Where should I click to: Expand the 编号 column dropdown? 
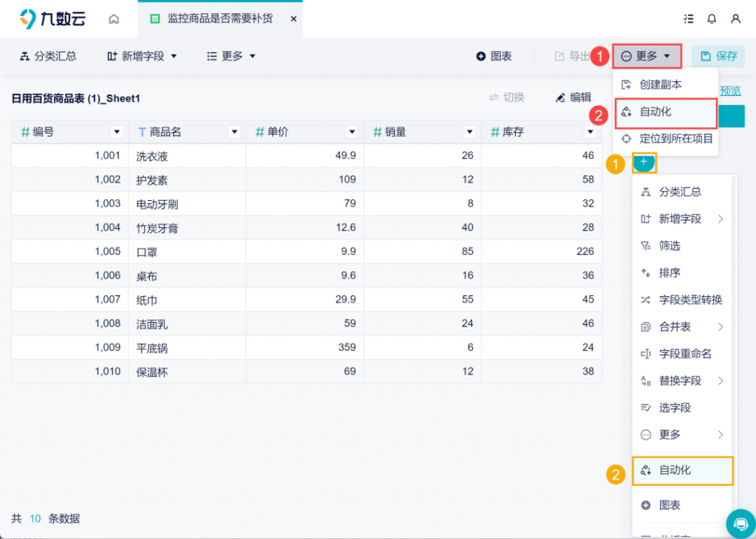tap(116, 132)
